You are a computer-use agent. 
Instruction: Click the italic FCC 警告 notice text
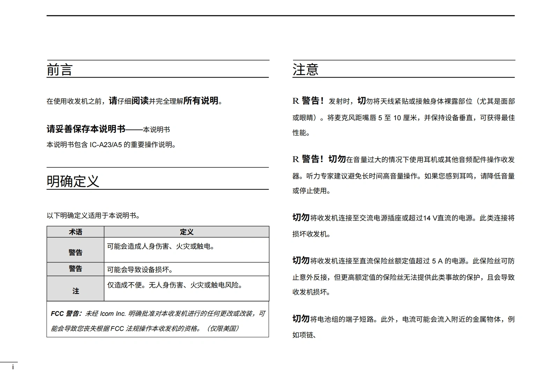(x=158, y=321)
